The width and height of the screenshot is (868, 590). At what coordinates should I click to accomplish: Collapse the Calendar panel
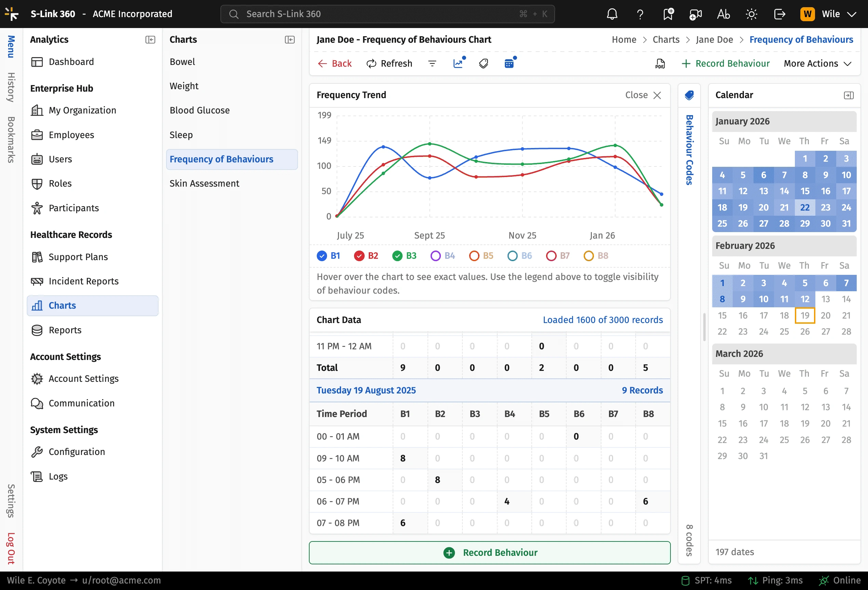(849, 95)
